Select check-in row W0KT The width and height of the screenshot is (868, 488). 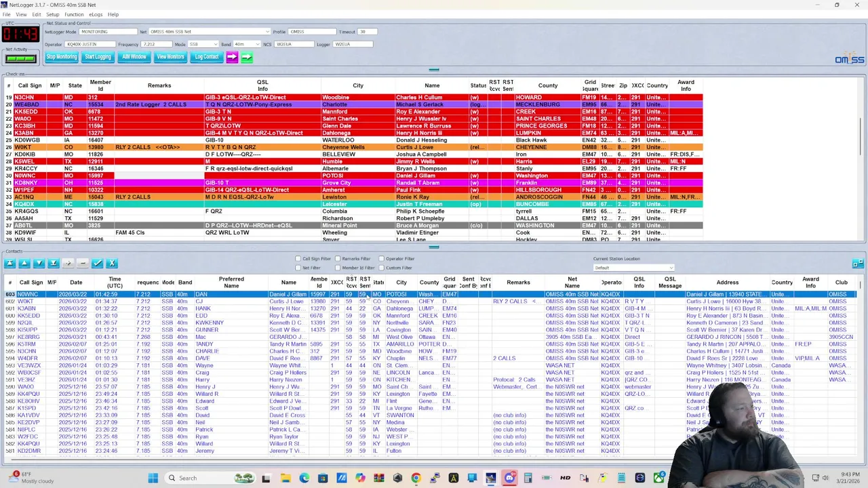click(353, 147)
